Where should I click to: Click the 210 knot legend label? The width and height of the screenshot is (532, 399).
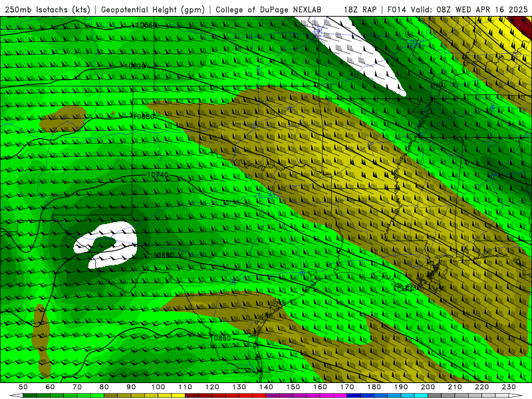tap(455, 387)
